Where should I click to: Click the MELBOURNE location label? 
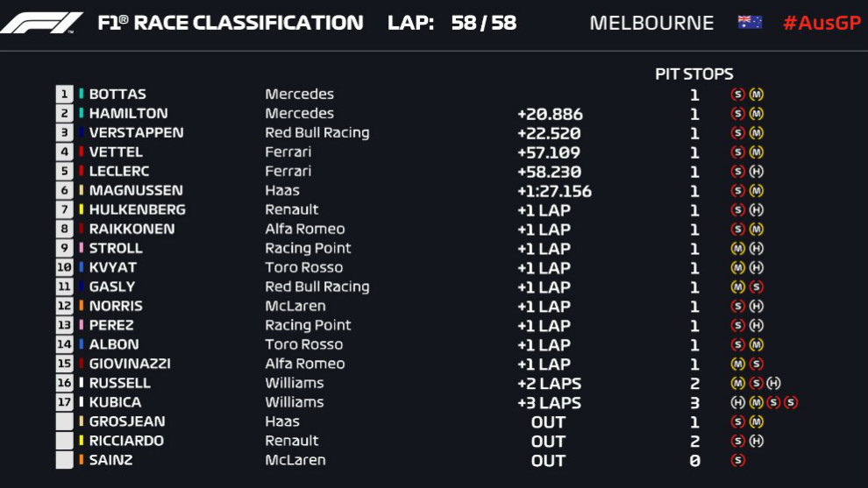coord(651,23)
